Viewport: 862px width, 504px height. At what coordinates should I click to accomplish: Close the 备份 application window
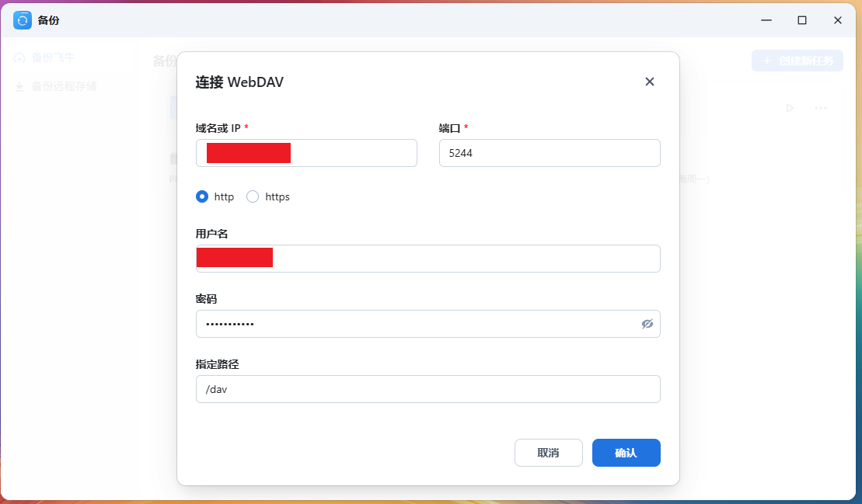tap(838, 20)
